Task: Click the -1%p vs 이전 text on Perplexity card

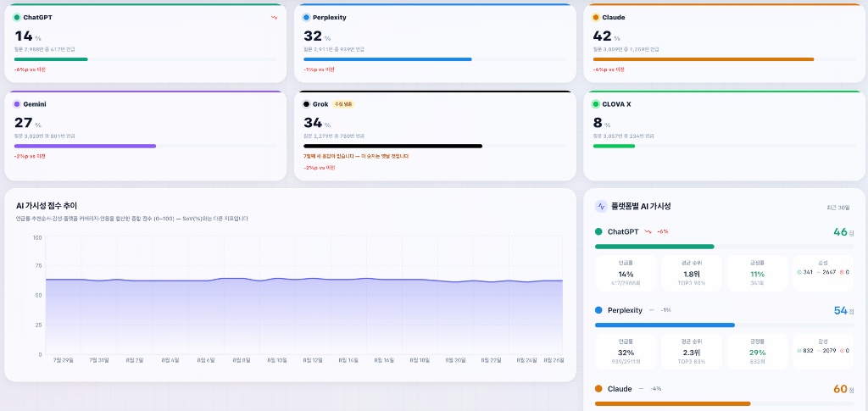Action: click(319, 69)
